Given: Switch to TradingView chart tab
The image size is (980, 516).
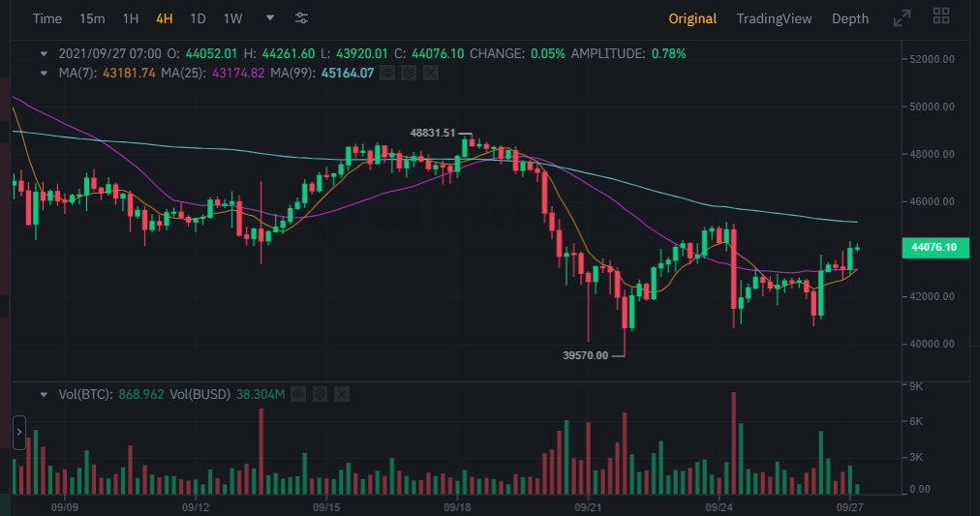Looking at the screenshot, I should point(774,18).
